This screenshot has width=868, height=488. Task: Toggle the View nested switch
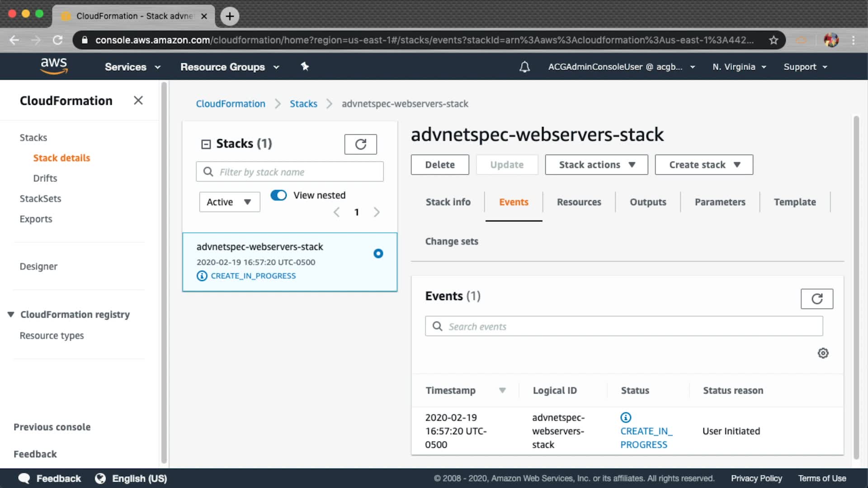coord(278,195)
